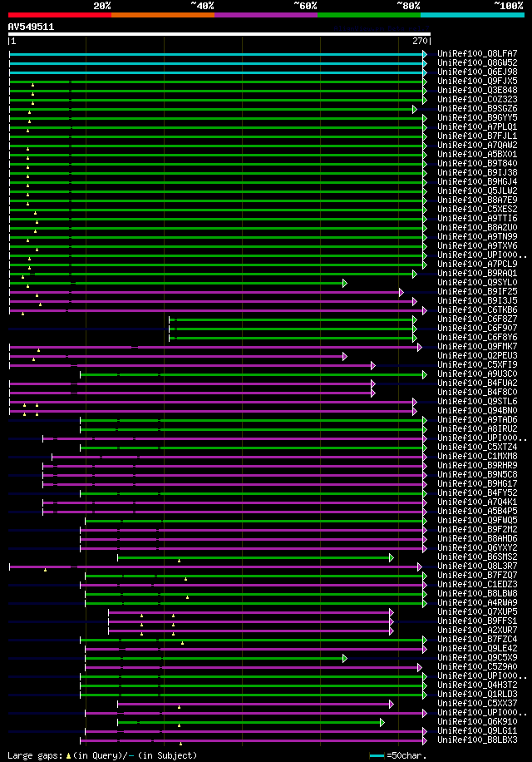Click the yellow gap marker under Q8L3R7 bar
The height and width of the screenshot is (762, 532).
pyautogui.click(x=45, y=570)
